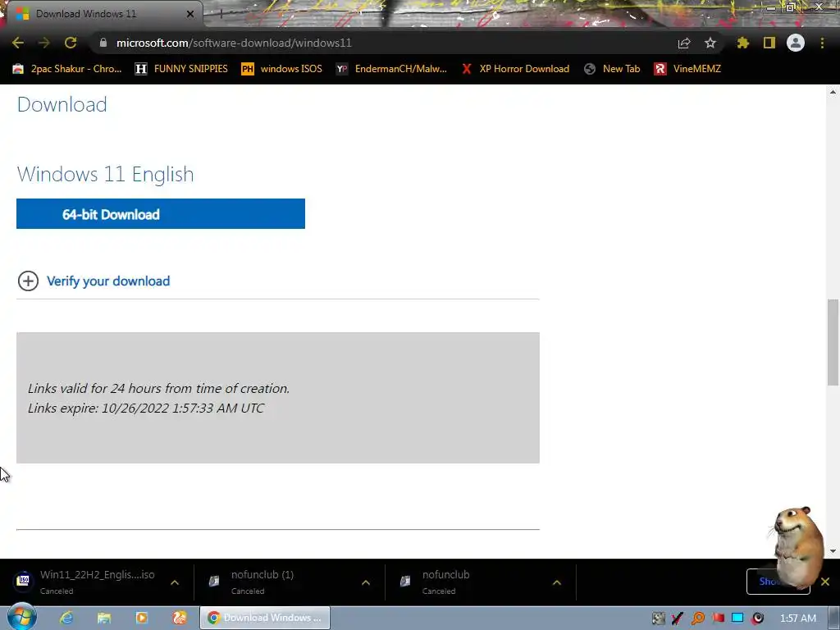Open the 2pac Shakur bookmark
Viewport: 840px width, 630px height.
[x=68, y=69]
